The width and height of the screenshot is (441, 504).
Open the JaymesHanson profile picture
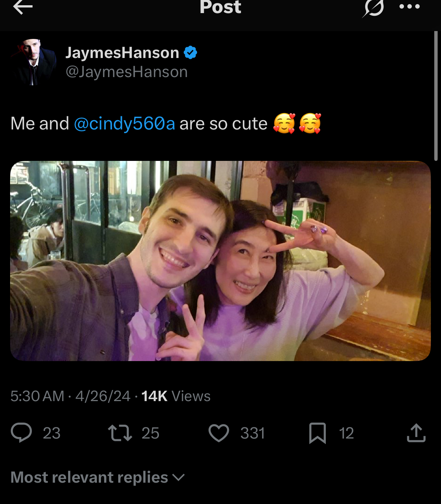click(x=34, y=62)
